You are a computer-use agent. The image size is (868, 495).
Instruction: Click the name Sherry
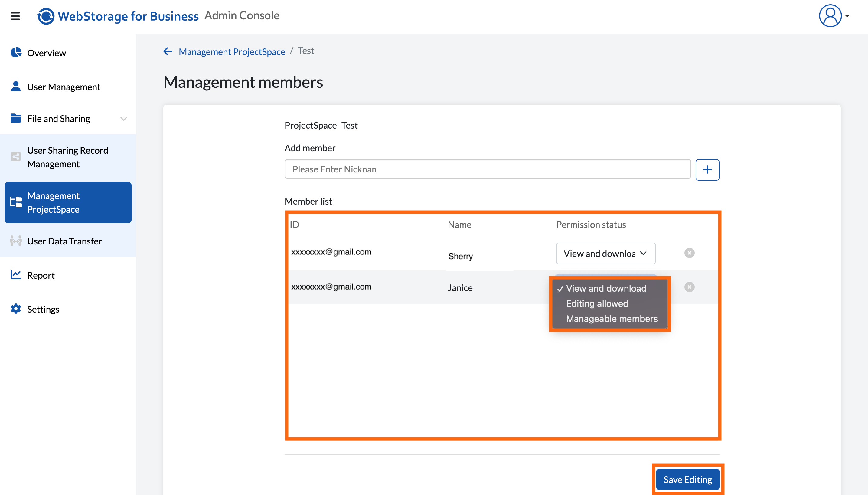click(x=460, y=256)
